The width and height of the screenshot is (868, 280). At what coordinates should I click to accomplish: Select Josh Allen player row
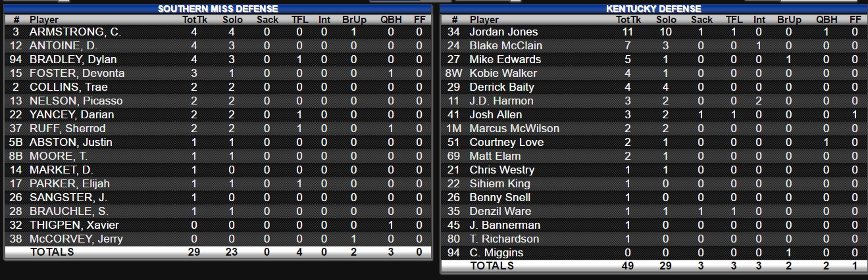pos(653,114)
